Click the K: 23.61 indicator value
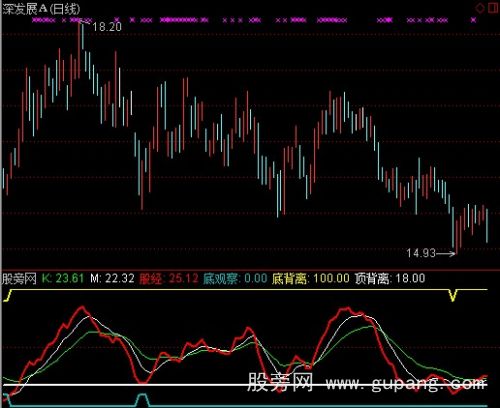This screenshot has height=408, width=500. [x=63, y=278]
